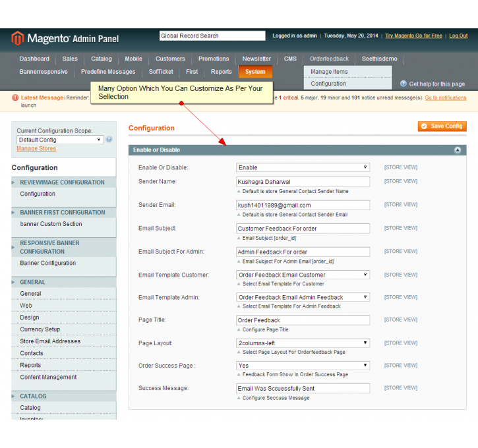Click the help icon beside Get help for this page
Image resolution: width=478 pixels, height=448 pixels.
(x=403, y=84)
